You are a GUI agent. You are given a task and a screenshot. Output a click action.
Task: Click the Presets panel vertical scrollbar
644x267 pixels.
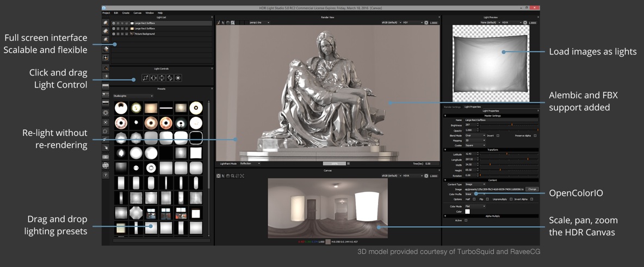click(209, 169)
